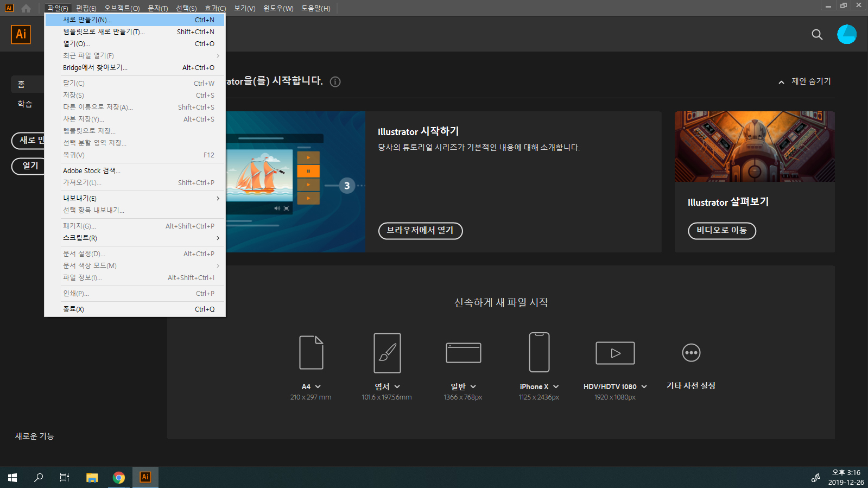Open the user profile avatar

click(847, 34)
